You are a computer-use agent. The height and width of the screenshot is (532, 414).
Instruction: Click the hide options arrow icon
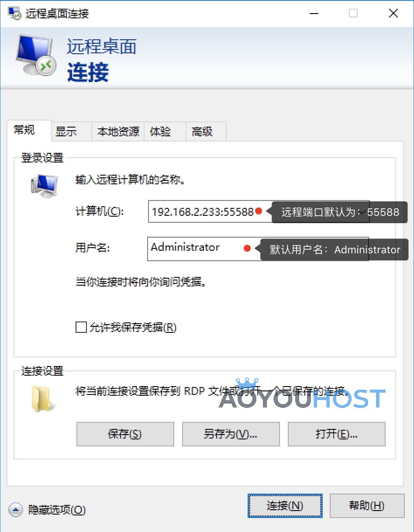(x=15, y=509)
